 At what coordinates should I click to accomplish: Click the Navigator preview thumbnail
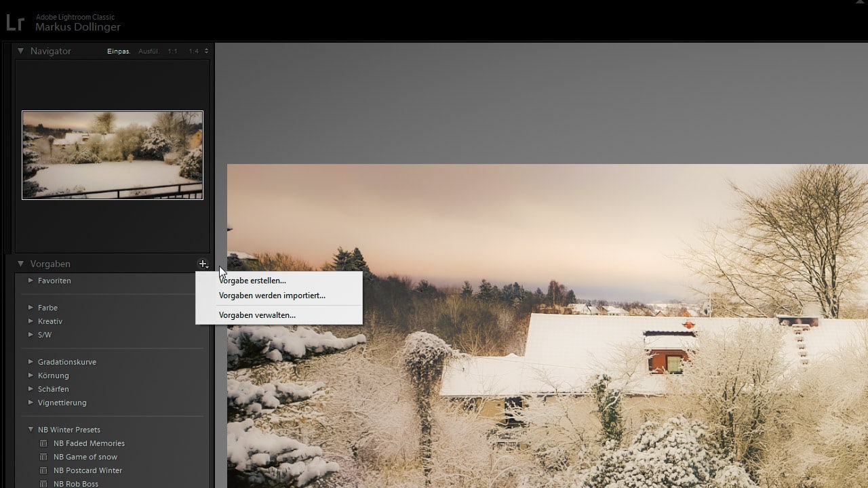tap(113, 155)
